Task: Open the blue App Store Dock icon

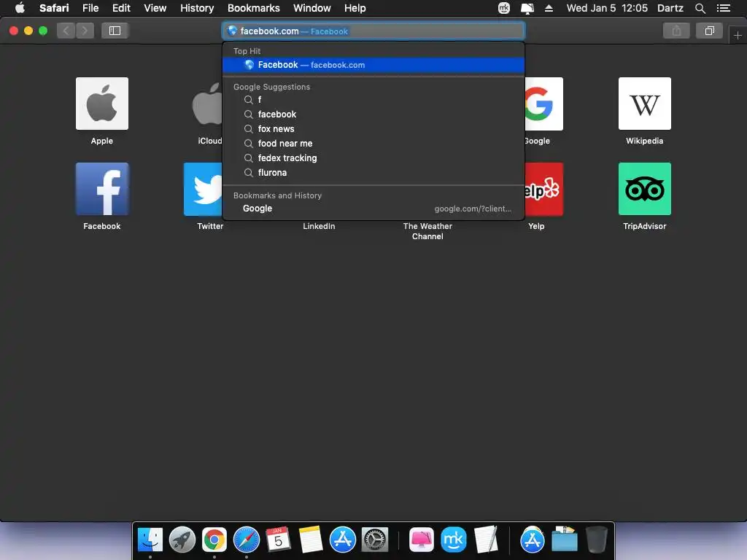Action: pos(343,540)
